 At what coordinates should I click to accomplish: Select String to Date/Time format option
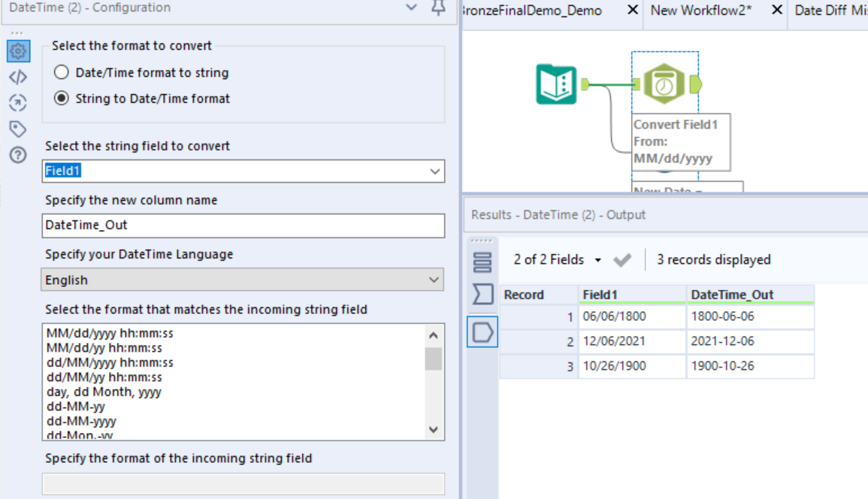pos(62,98)
